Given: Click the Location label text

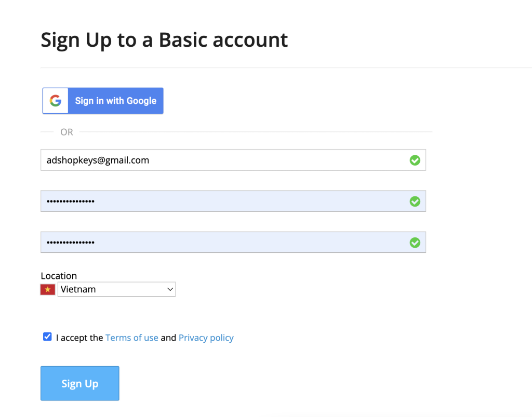Looking at the screenshot, I should (59, 276).
